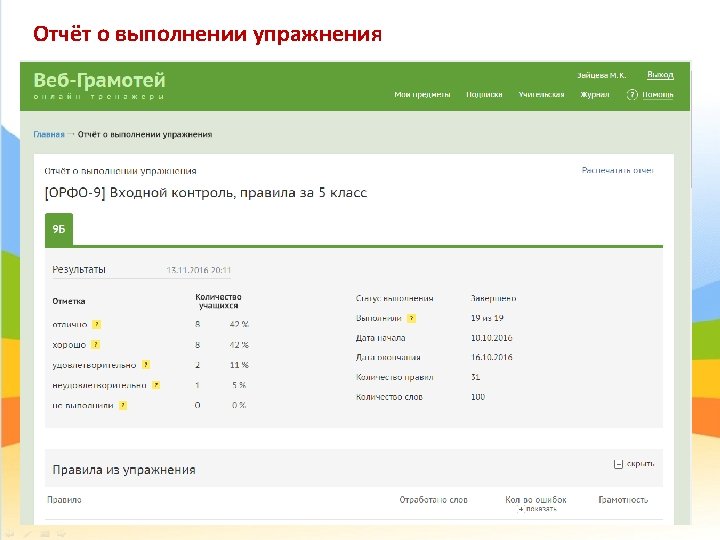Click Правило column header
This screenshot has height=540, width=720.
pos(64,500)
